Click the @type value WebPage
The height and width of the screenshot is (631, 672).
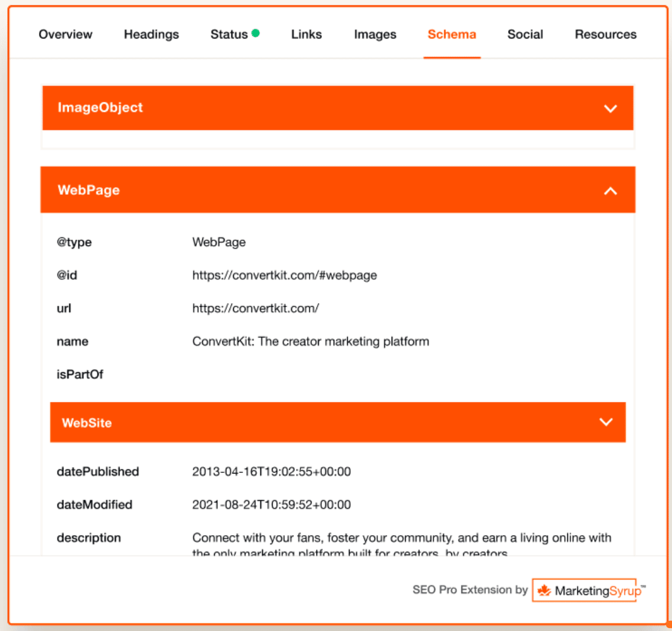(x=219, y=242)
